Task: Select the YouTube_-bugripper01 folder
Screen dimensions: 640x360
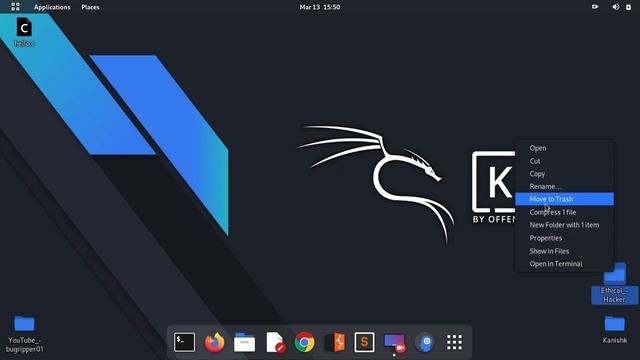Action: tap(24, 334)
